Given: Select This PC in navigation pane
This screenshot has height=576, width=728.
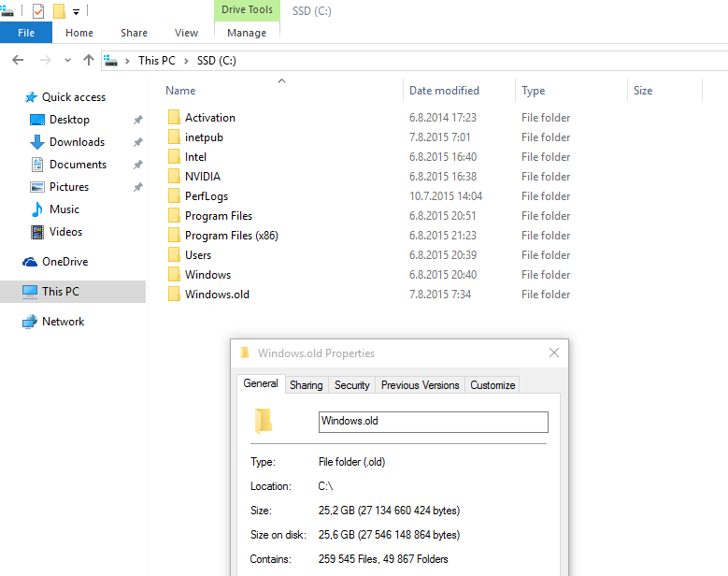Looking at the screenshot, I should [x=73, y=291].
